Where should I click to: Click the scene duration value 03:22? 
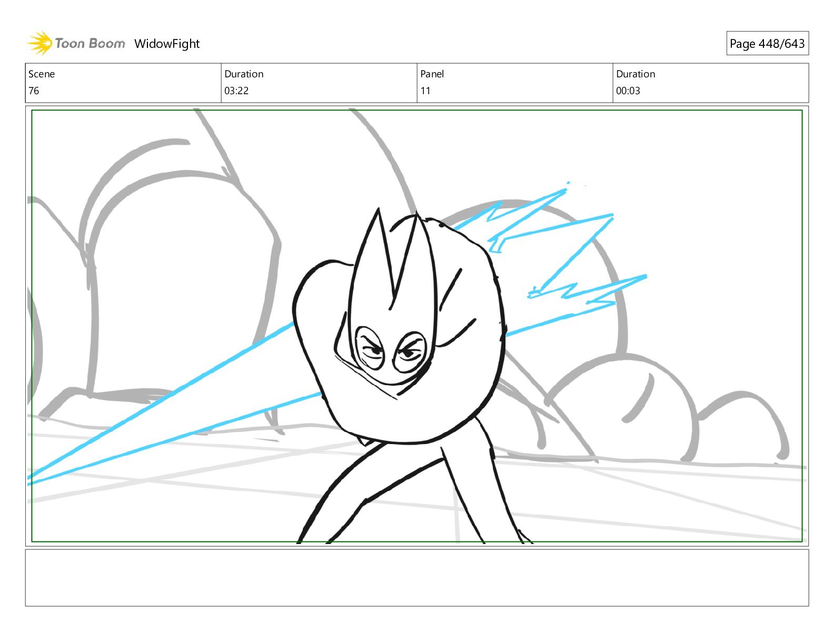pos(236,91)
